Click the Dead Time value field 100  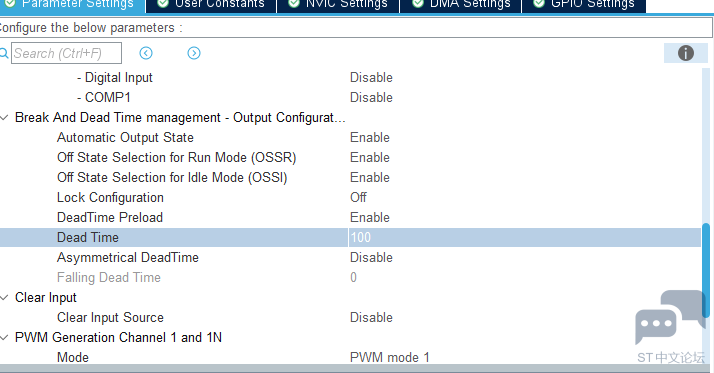[525, 238]
